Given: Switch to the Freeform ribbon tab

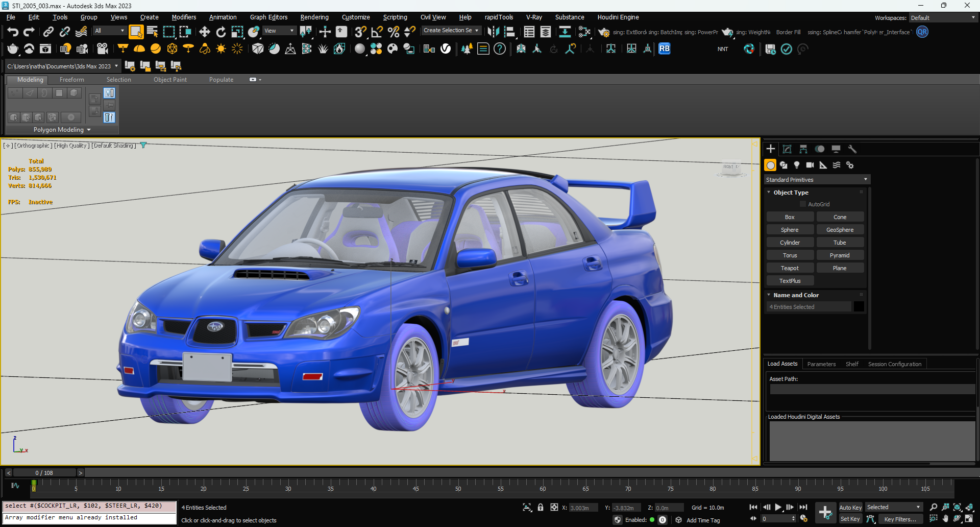Looking at the screenshot, I should pos(72,80).
